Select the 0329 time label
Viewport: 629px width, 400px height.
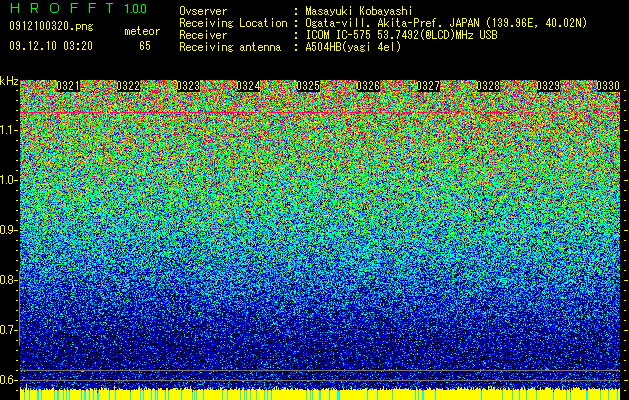548,86
